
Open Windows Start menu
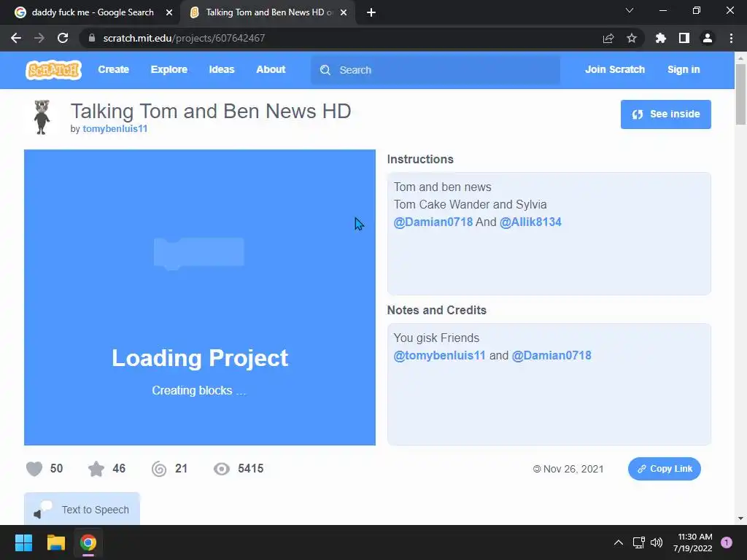pyautogui.click(x=23, y=542)
